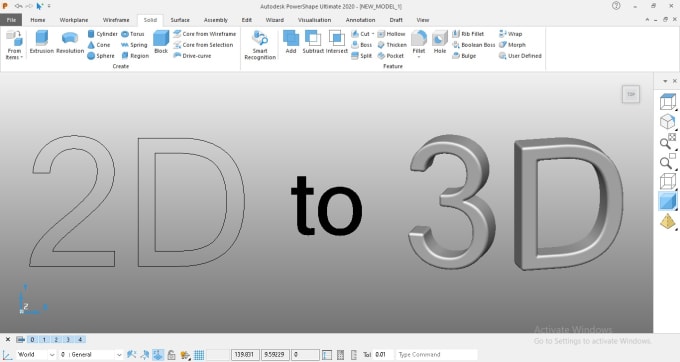Expand view toolbar options arrow
Screen dimensions: 680x362
pos(665,81)
